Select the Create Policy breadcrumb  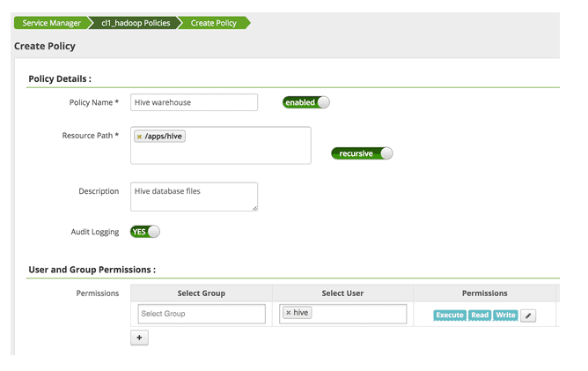213,23
